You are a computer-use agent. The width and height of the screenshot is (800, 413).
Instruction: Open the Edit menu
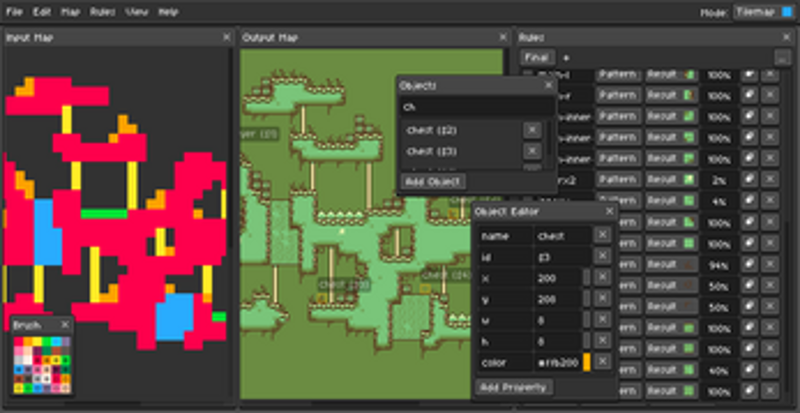[42, 12]
